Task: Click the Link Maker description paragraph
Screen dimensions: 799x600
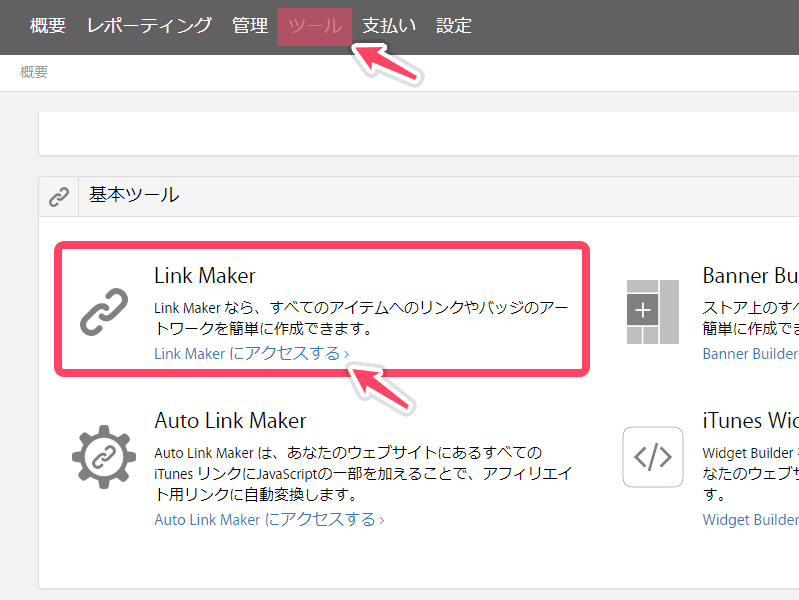Action: pyautogui.click(x=361, y=318)
